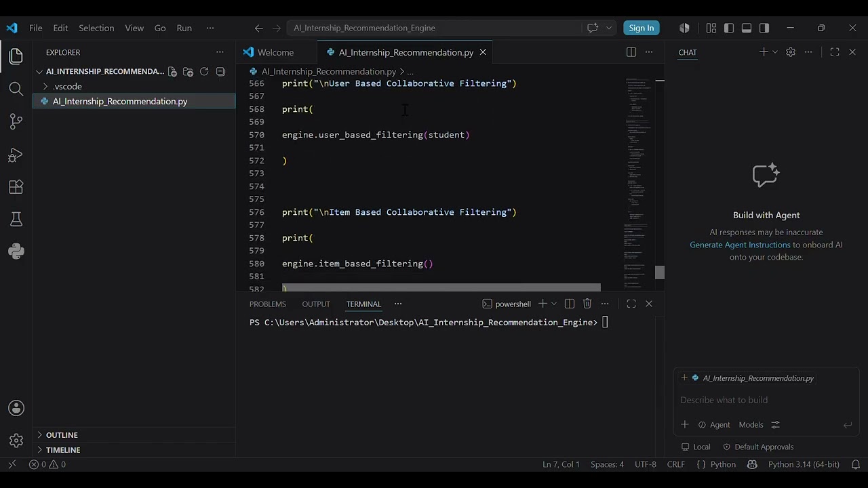The height and width of the screenshot is (488, 868).
Task: Maximize the Chat panel
Action: (835, 52)
